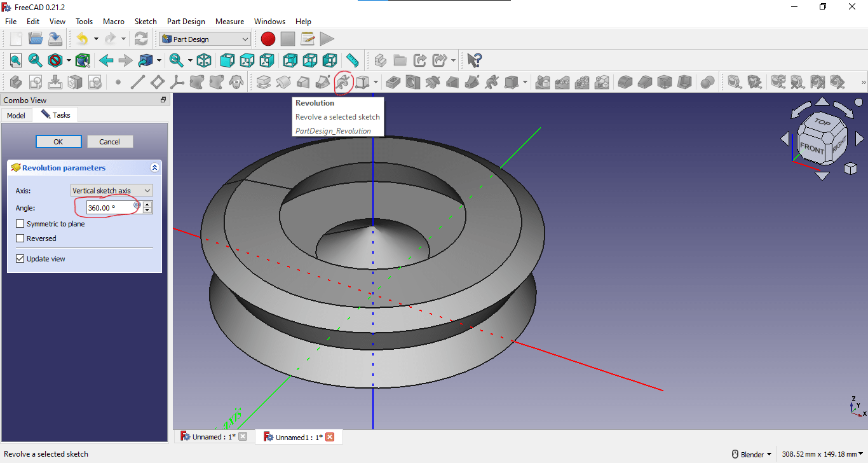Open the measure distance ruler tool
The height and width of the screenshot is (463, 868).
point(352,60)
